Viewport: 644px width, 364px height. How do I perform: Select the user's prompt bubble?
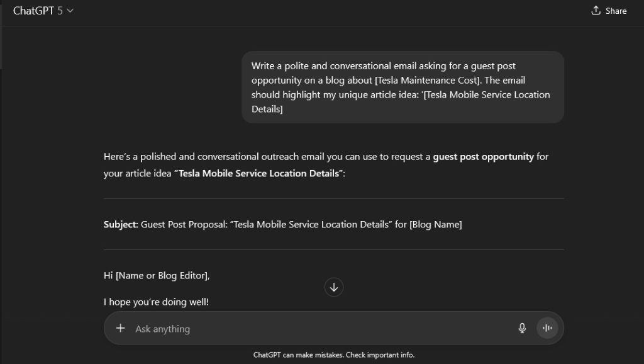click(x=402, y=87)
